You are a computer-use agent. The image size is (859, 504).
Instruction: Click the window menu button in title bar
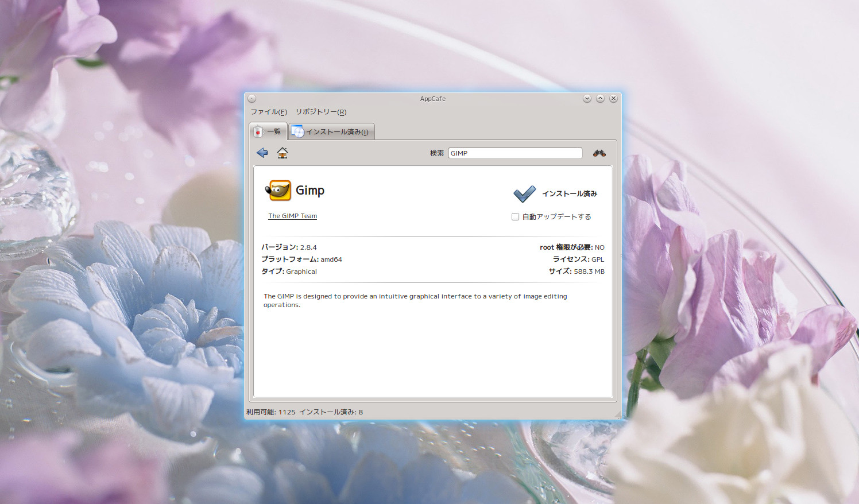pos(251,99)
